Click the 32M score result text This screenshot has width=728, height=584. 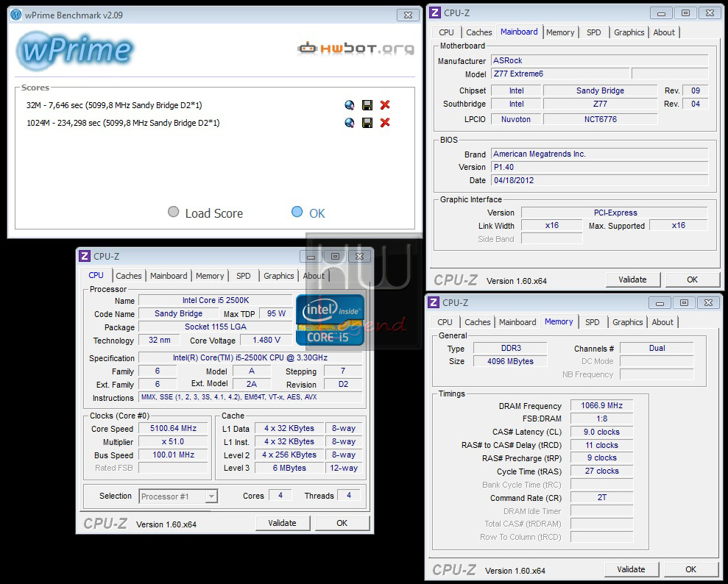click(114, 105)
